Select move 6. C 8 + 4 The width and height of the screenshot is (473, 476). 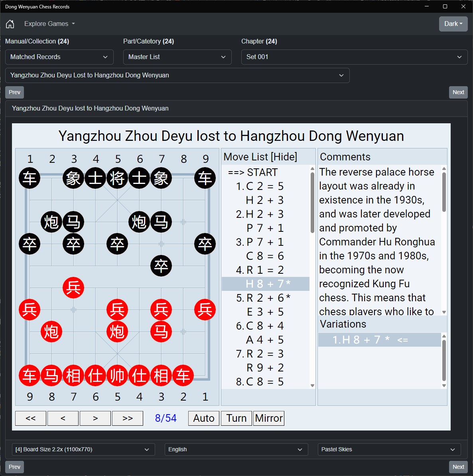tap(266, 326)
